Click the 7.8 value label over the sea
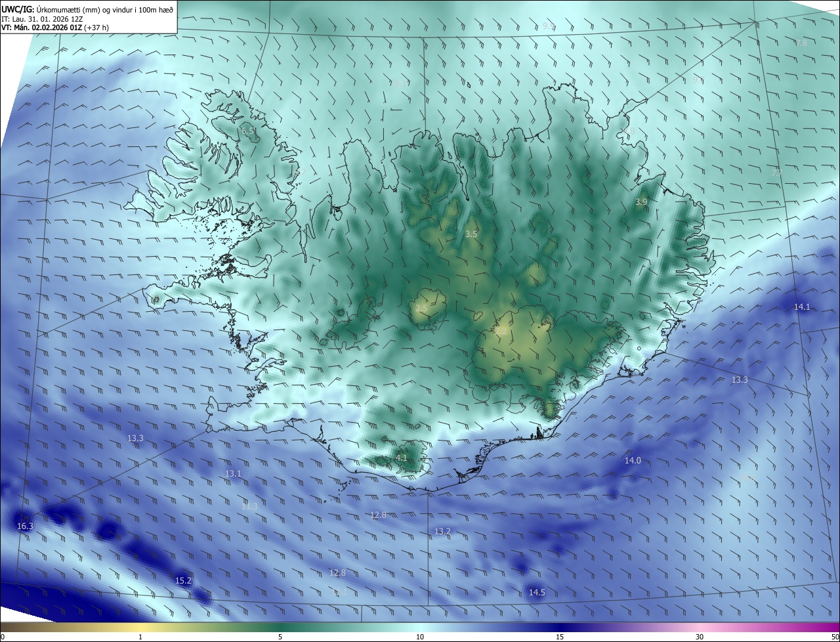Image resolution: width=840 pixels, height=642 pixels. 801,43
